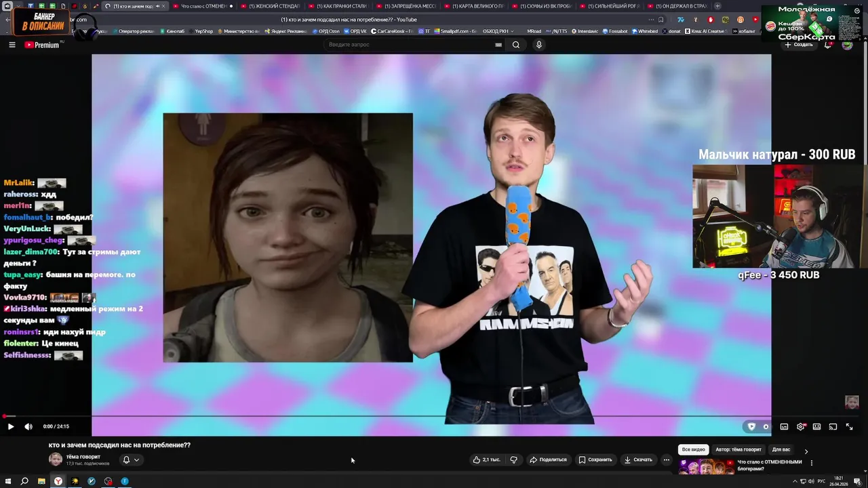Click the shield extension icon in player
The width and height of the screenshot is (868, 488).
751,426
